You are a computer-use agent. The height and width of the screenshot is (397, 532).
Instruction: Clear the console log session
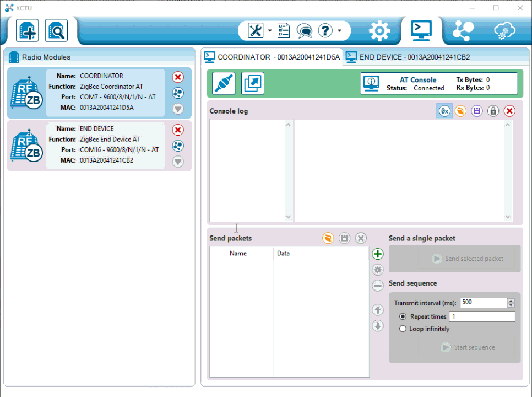pos(510,111)
